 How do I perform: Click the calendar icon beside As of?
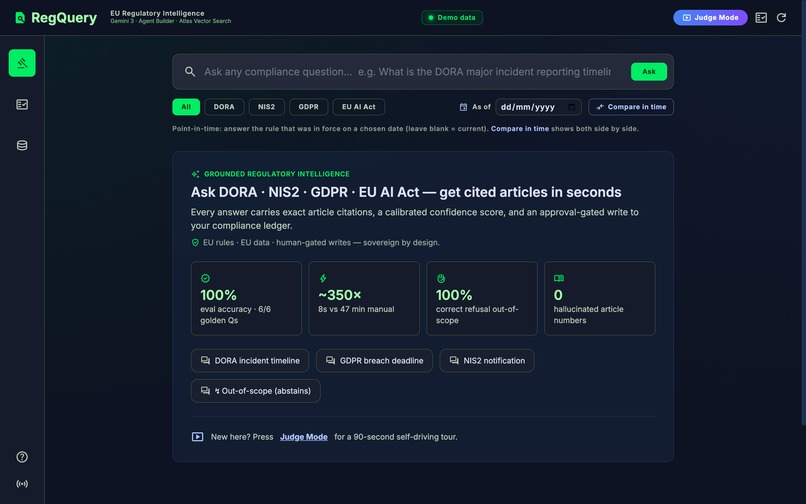pos(463,107)
